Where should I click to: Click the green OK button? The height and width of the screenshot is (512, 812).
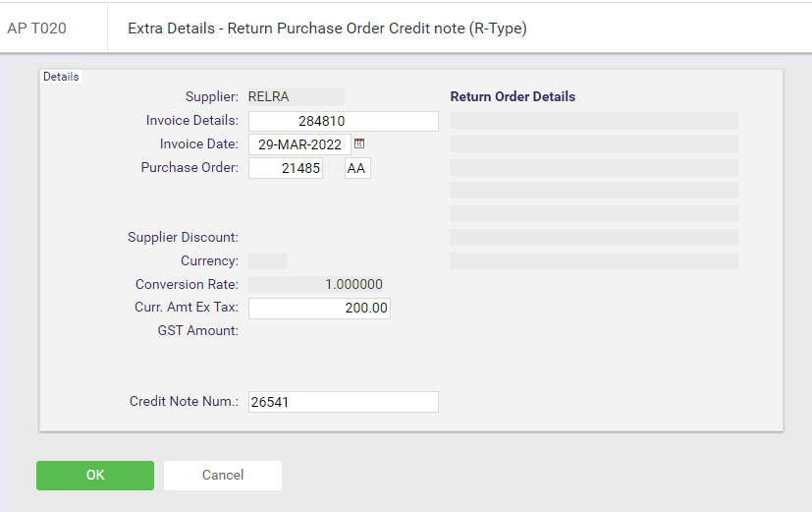95,476
